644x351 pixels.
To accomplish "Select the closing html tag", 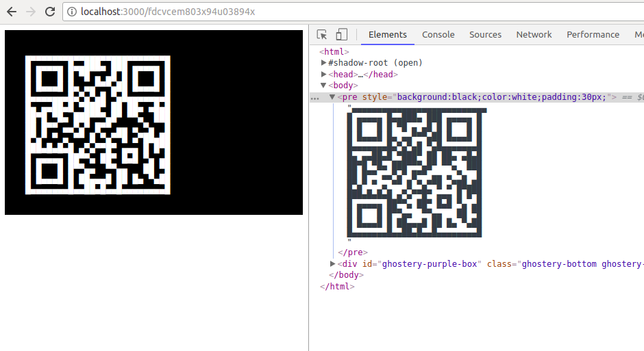I will coord(337,286).
